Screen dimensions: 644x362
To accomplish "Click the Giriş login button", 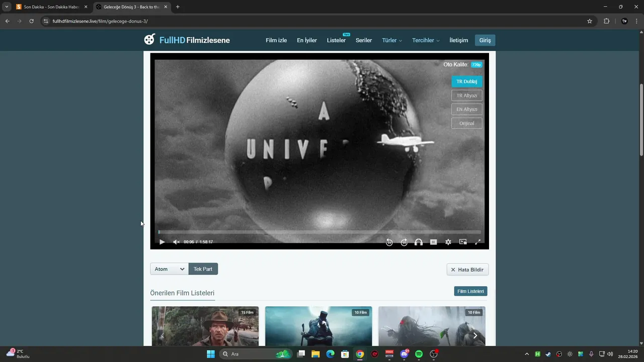I will [x=485, y=40].
